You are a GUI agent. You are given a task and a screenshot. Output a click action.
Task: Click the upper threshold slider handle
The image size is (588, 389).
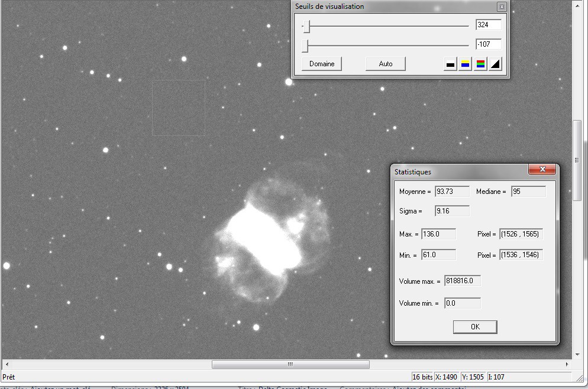coord(307,26)
